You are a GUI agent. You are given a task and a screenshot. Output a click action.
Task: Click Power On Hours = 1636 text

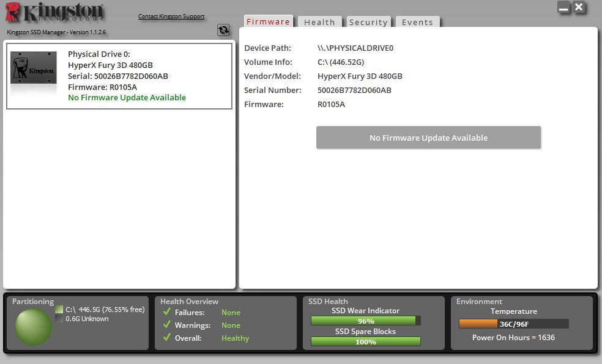(513, 338)
